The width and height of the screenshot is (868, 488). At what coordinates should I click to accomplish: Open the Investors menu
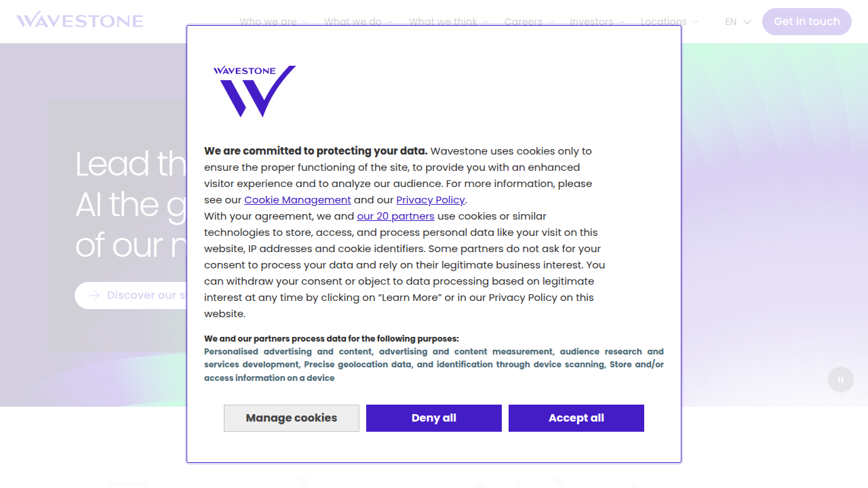(x=597, y=22)
